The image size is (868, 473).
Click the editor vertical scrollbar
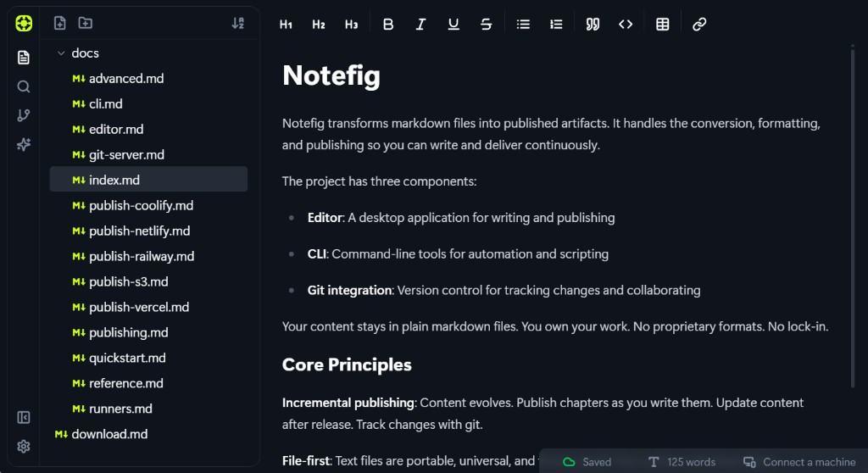pyautogui.click(x=853, y=219)
